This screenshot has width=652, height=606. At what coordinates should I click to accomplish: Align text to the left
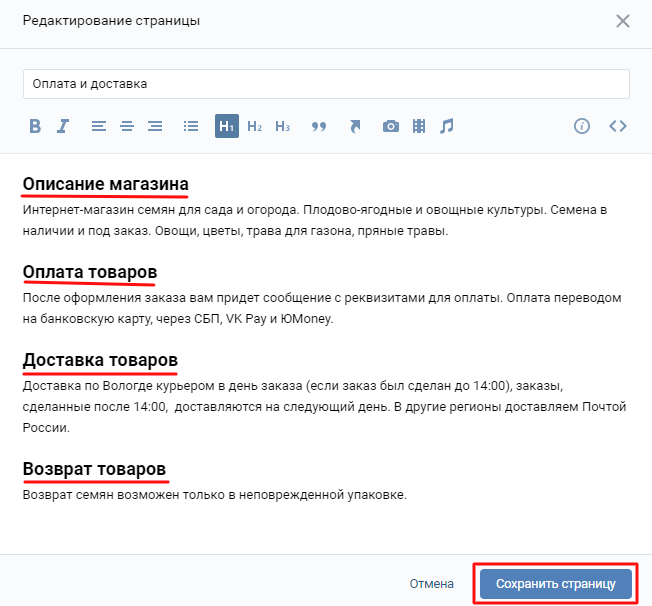[x=98, y=126]
